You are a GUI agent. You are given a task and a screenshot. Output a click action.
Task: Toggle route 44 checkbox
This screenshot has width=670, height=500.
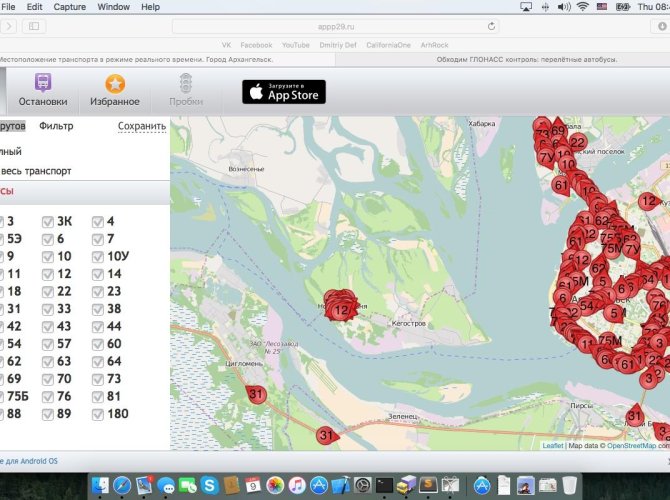(x=98, y=326)
